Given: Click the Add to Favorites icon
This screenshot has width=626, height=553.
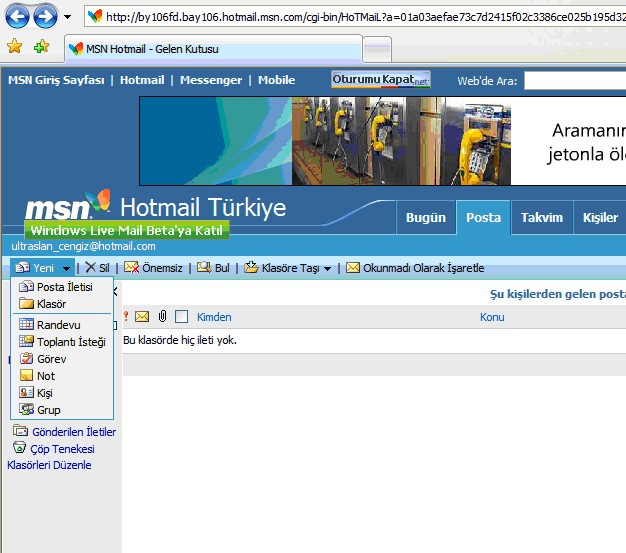Looking at the screenshot, I should point(42,47).
